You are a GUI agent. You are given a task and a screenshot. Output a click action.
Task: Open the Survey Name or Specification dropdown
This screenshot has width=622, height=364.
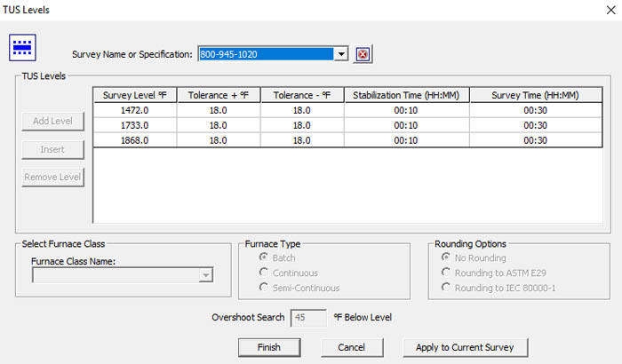coord(341,54)
